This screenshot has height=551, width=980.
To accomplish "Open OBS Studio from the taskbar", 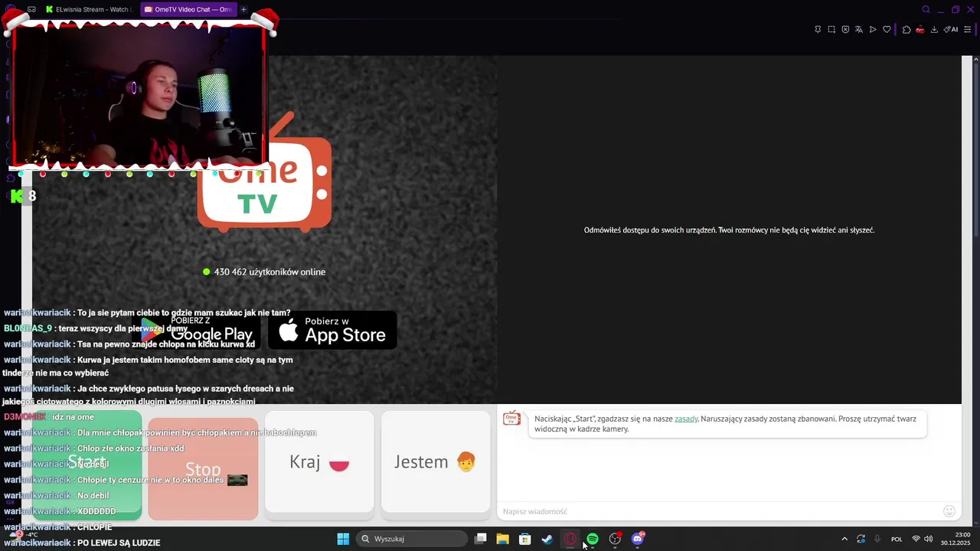I will tap(615, 539).
